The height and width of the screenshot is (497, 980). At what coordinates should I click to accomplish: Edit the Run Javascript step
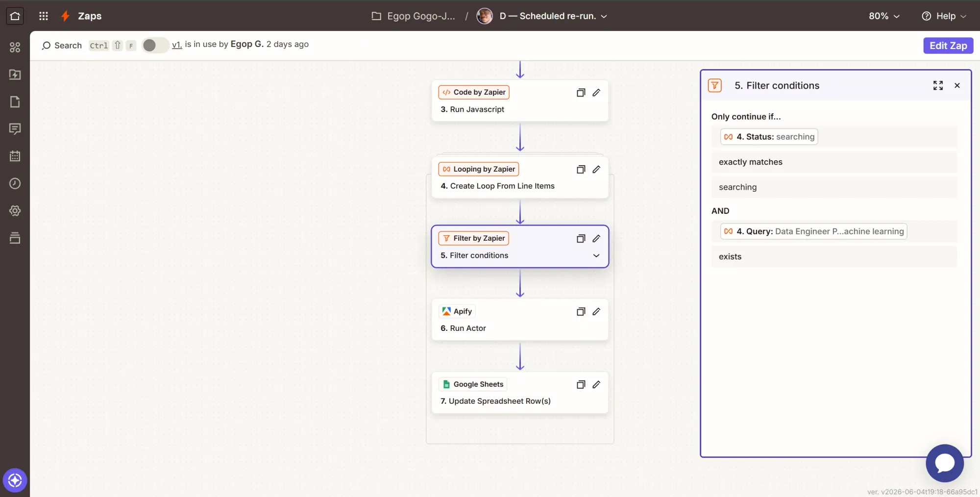tap(596, 93)
